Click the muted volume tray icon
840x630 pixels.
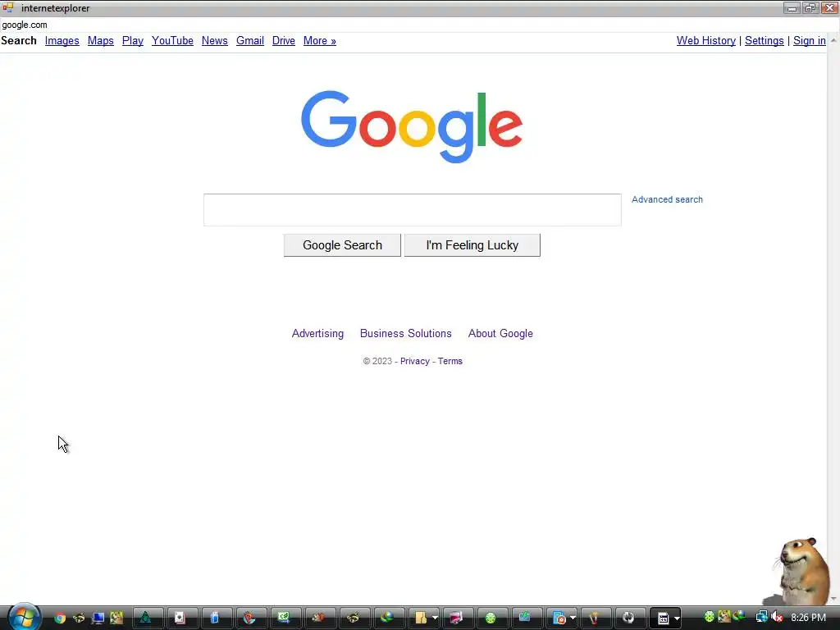click(777, 617)
